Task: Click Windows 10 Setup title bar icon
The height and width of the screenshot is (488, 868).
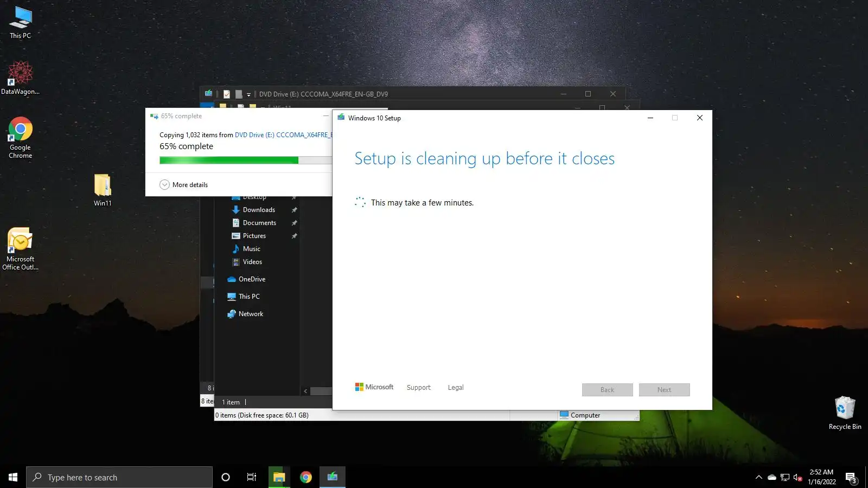Action: point(341,118)
